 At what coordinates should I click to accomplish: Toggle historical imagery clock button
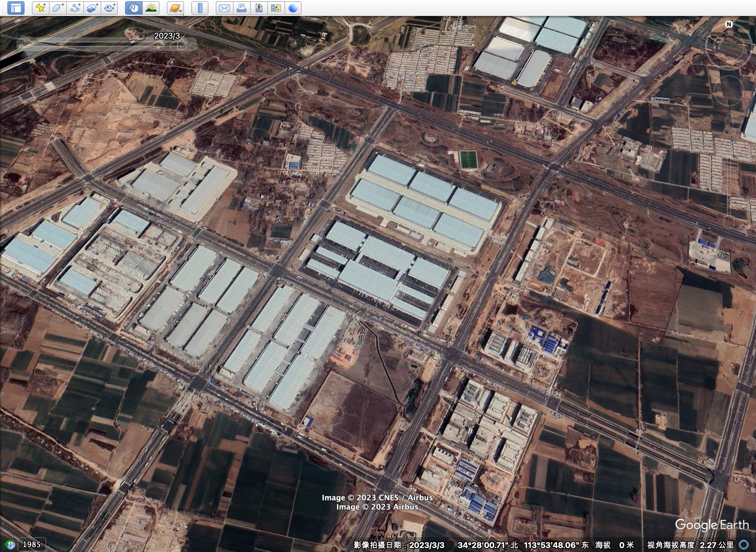[134, 8]
